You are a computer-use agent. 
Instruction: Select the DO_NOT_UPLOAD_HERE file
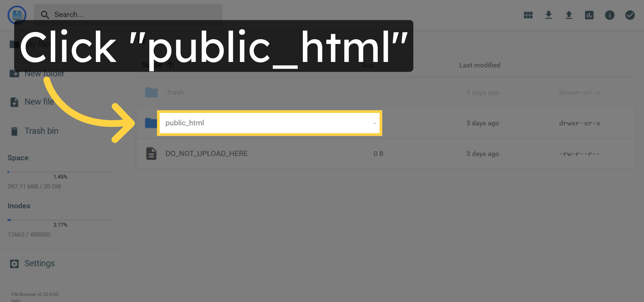207,153
